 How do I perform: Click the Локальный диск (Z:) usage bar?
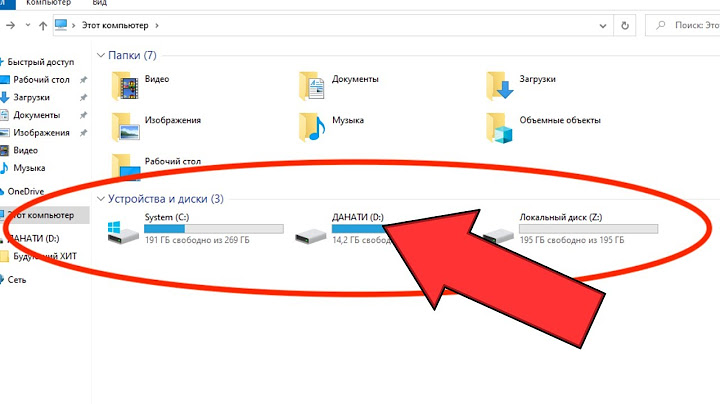[x=589, y=229]
